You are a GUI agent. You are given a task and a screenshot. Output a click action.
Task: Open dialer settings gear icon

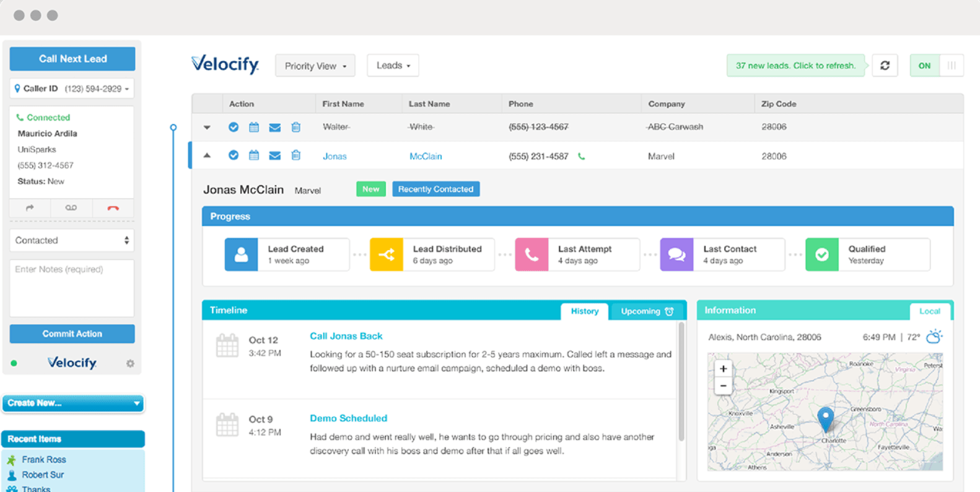pos(130,364)
